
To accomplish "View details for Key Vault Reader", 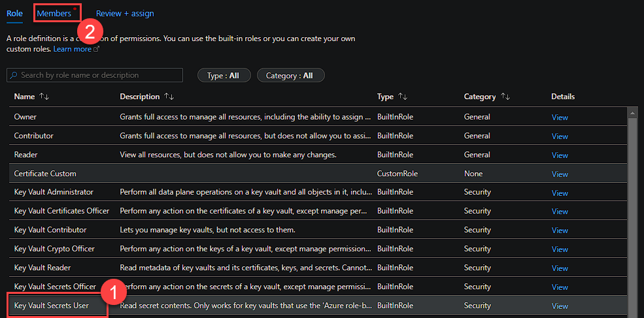I will [x=560, y=268].
